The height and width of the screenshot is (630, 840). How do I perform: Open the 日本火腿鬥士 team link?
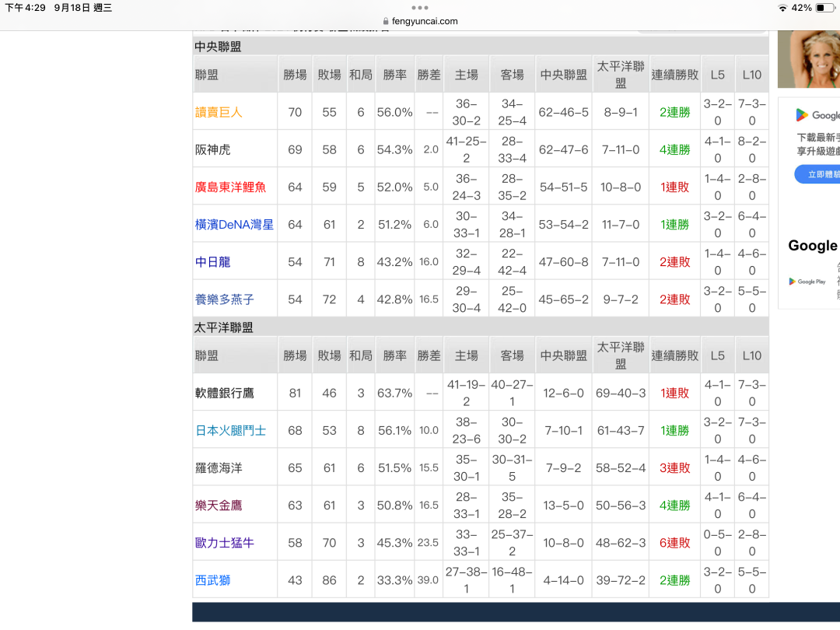pyautogui.click(x=230, y=430)
